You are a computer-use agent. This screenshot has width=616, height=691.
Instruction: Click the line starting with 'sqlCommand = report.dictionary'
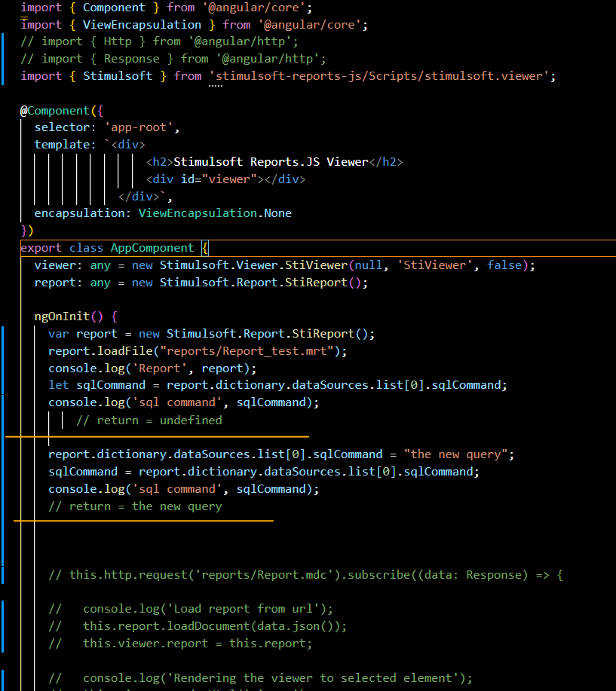tap(264, 472)
